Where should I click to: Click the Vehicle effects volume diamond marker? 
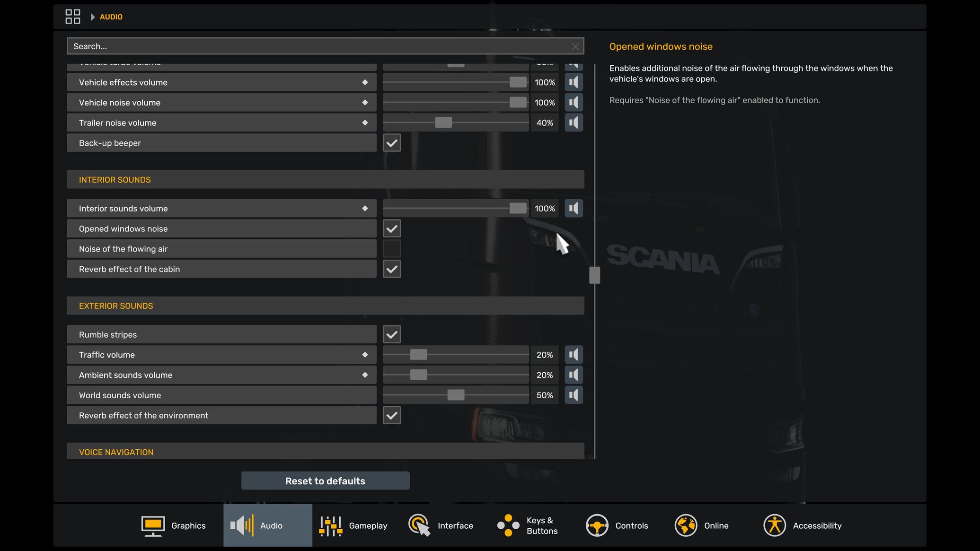click(x=365, y=82)
